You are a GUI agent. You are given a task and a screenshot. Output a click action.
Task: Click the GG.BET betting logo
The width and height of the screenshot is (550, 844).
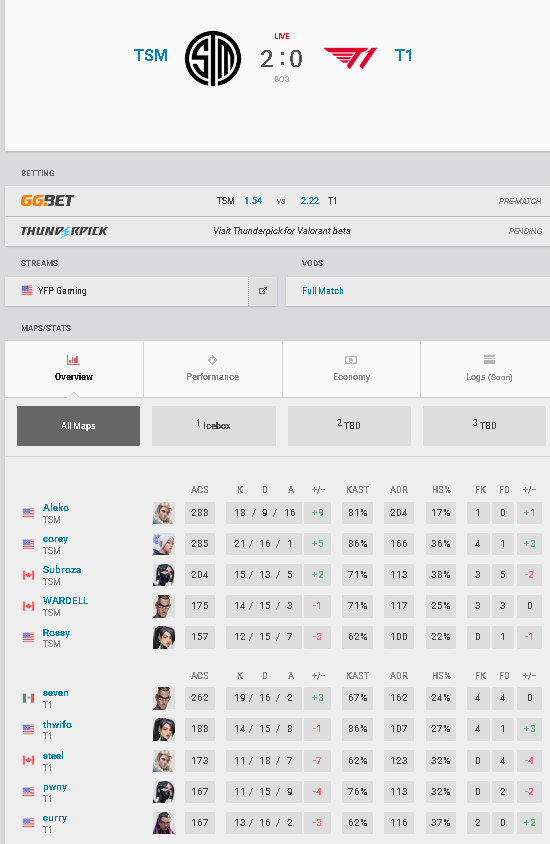point(47,201)
